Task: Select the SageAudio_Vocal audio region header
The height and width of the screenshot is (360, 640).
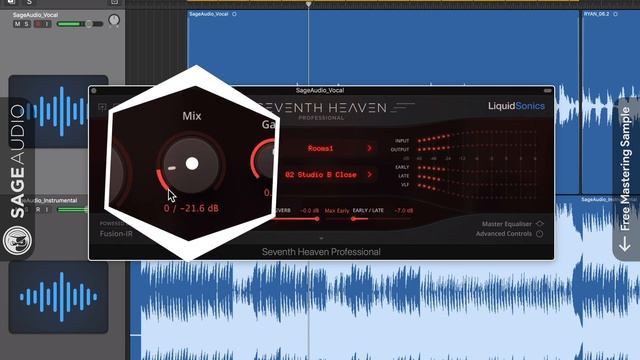Action: 208,14
